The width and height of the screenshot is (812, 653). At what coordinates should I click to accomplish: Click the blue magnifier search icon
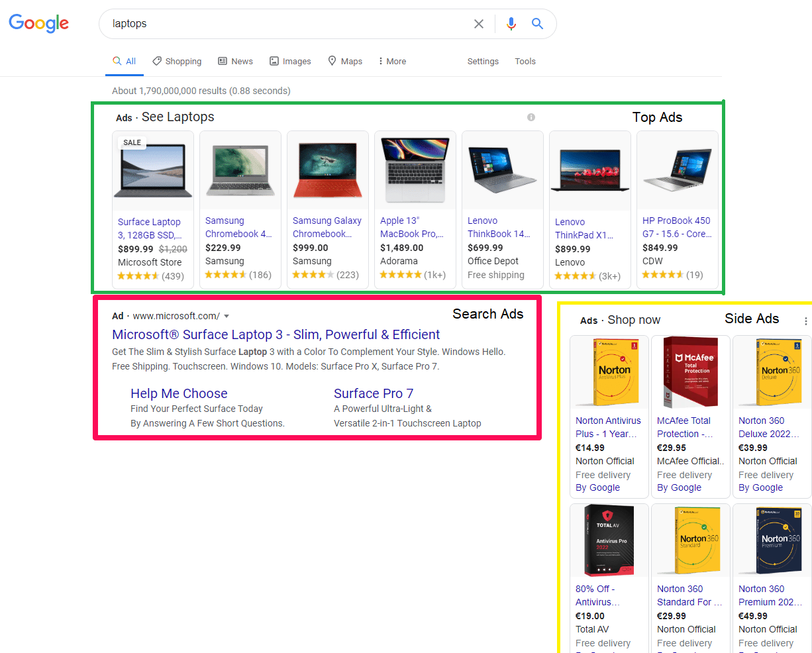(x=537, y=24)
